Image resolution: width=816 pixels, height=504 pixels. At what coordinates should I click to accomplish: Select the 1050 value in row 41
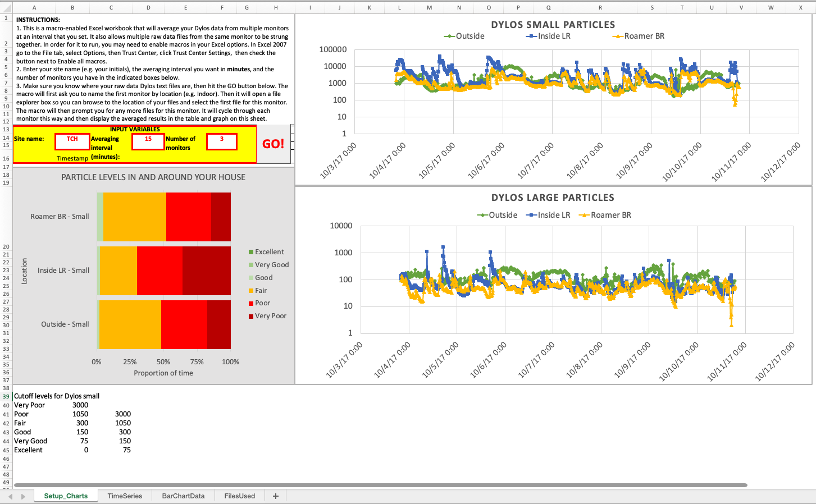point(80,414)
